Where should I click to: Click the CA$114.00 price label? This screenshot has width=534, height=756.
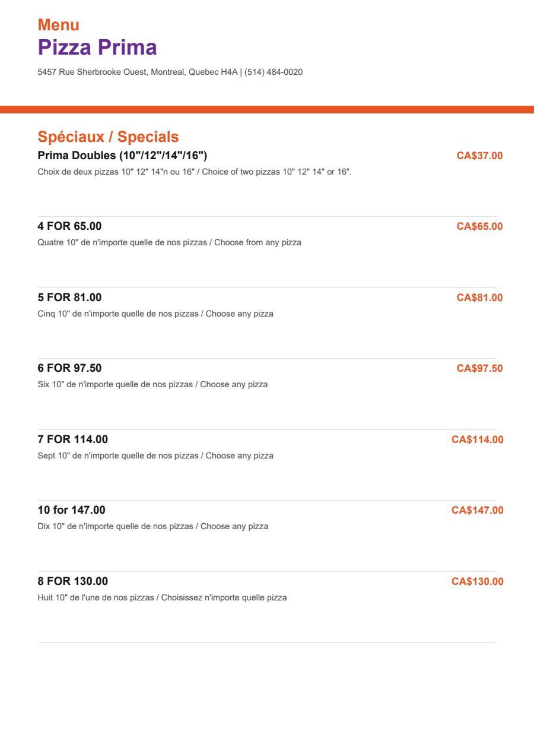(x=477, y=439)
